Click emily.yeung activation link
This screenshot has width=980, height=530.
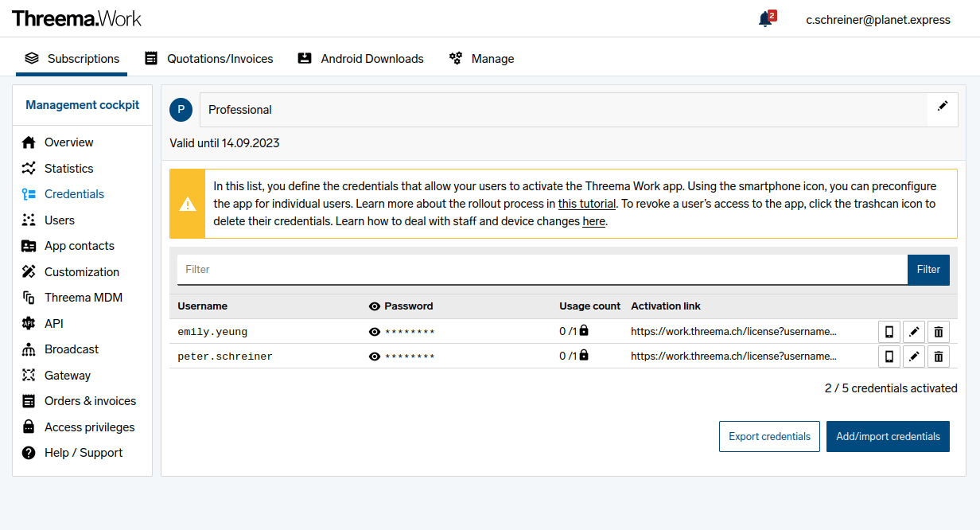click(x=733, y=331)
